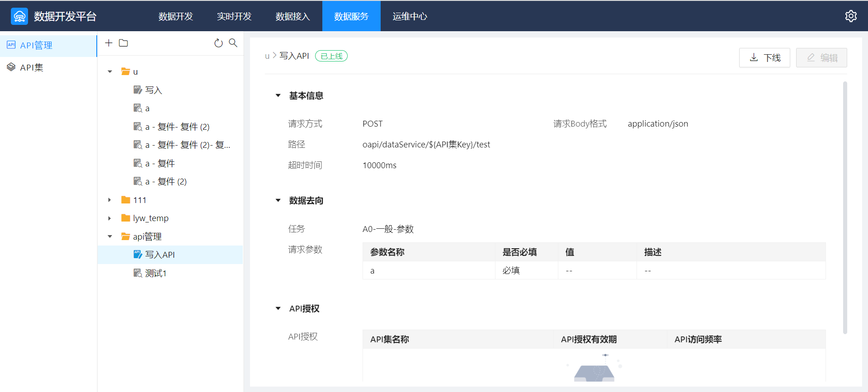Click the refresh icon in tree panel

point(218,43)
